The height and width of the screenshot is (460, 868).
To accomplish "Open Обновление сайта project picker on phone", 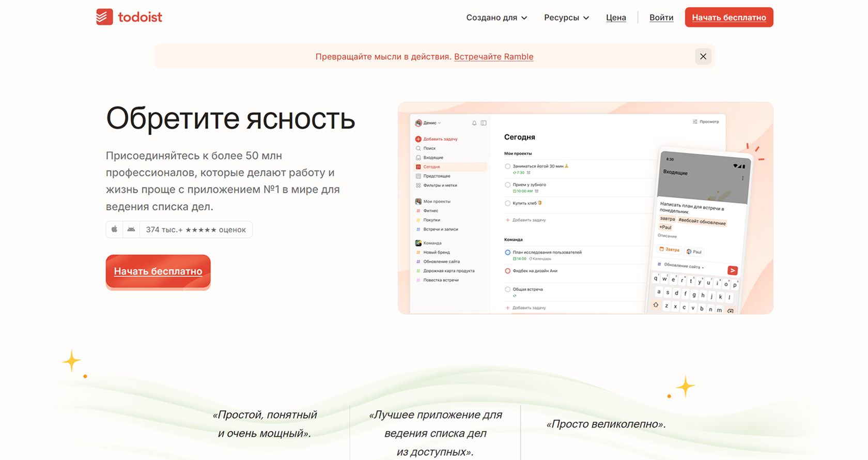I will click(x=680, y=265).
